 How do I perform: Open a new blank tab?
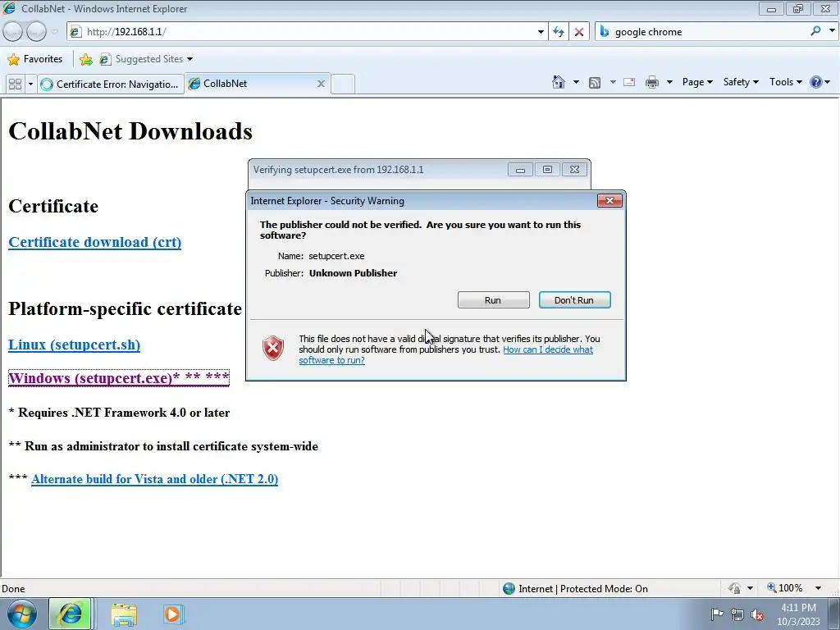pyautogui.click(x=343, y=84)
